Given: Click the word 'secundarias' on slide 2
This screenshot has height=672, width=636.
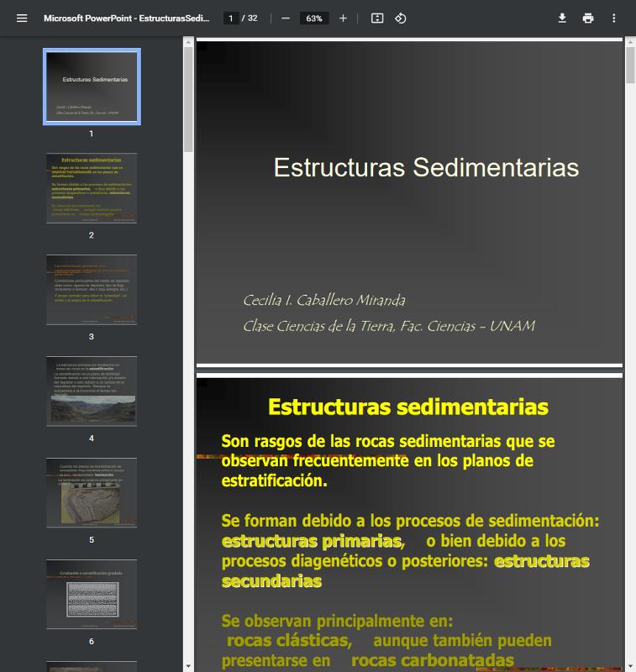Looking at the screenshot, I should 271,581.
